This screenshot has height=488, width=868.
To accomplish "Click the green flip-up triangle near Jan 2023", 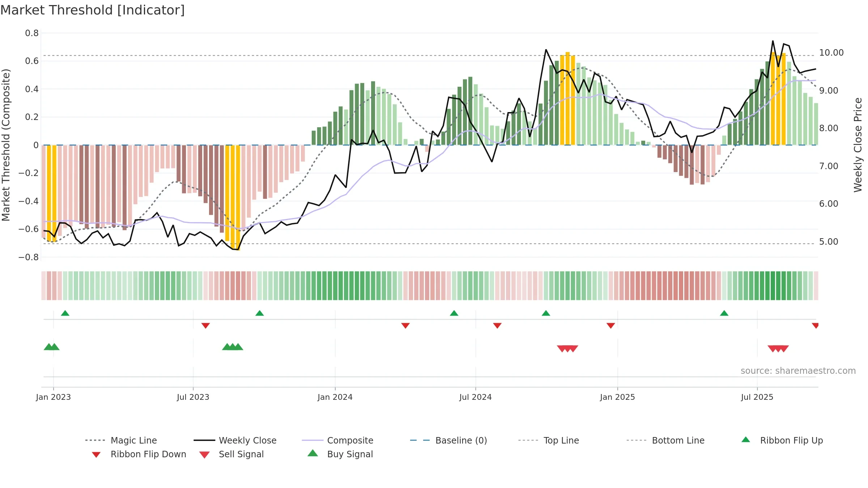I will click(x=65, y=313).
